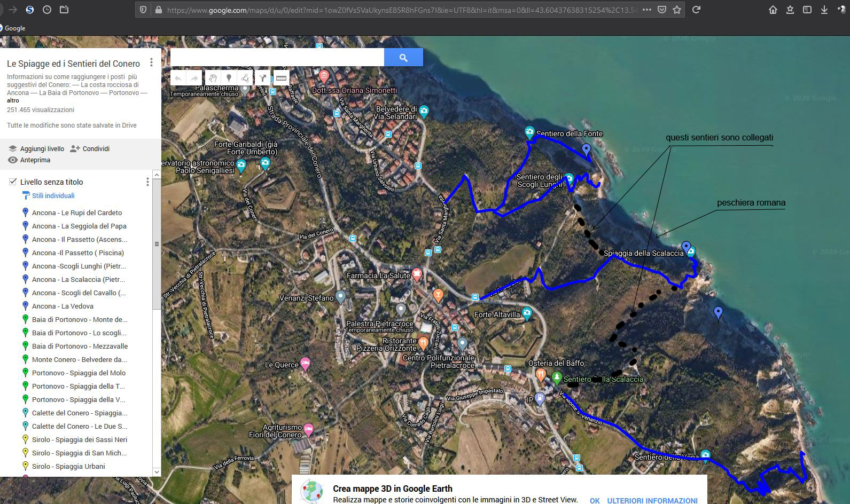Click OK on the Google Earth banner
This screenshot has width=850, height=504.
point(595,500)
